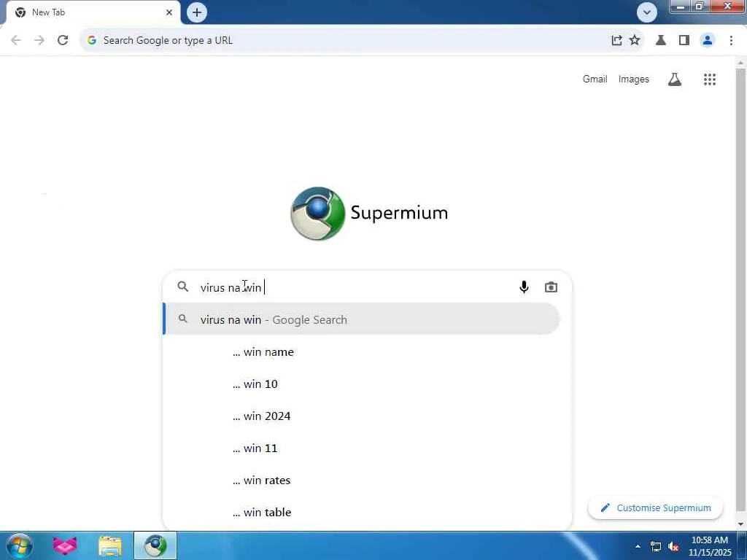Show hidden system tray icons arrow

(x=638, y=547)
